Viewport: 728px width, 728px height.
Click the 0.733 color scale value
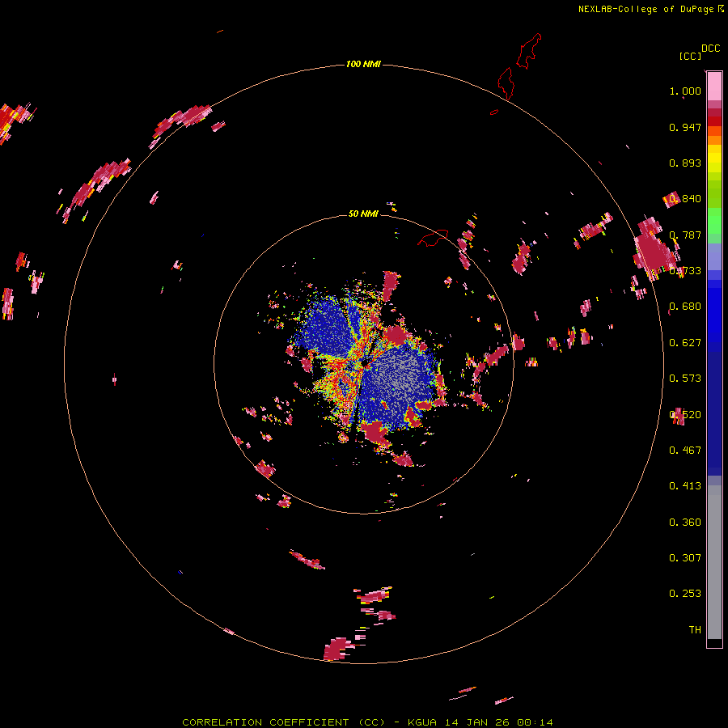point(685,271)
